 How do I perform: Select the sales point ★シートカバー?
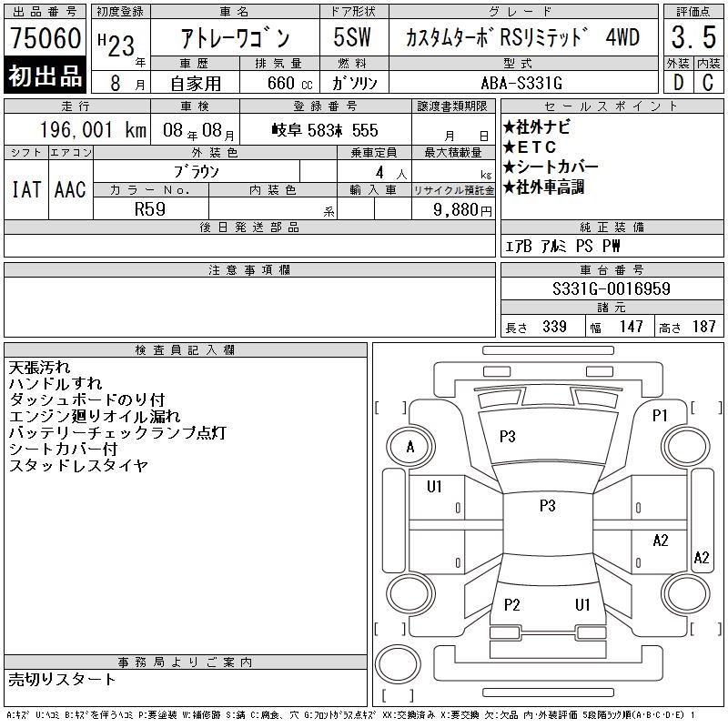(551, 167)
